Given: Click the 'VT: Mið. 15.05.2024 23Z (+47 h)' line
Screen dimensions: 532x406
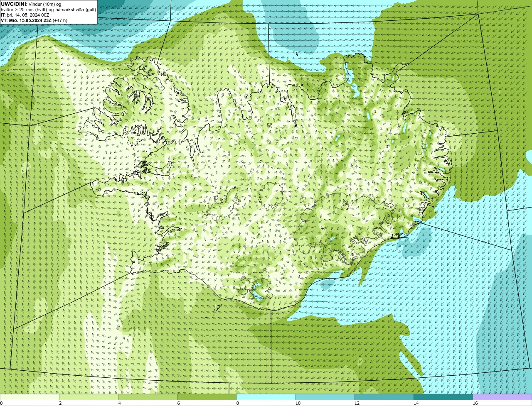Looking at the screenshot, I should coord(34,20).
